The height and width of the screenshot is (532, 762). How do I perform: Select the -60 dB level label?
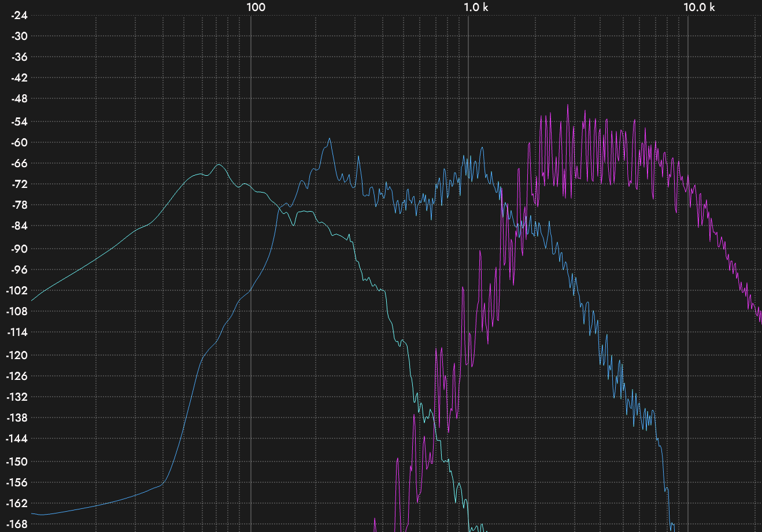19,142
